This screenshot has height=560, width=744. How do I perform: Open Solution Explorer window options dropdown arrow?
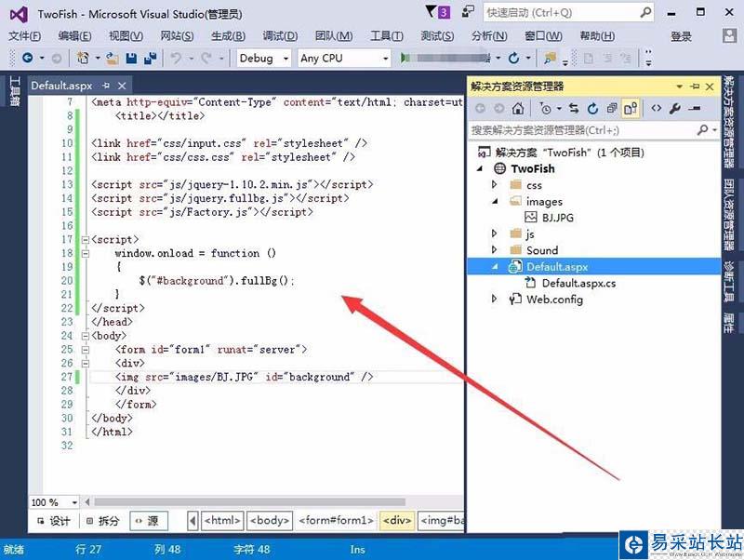point(680,87)
